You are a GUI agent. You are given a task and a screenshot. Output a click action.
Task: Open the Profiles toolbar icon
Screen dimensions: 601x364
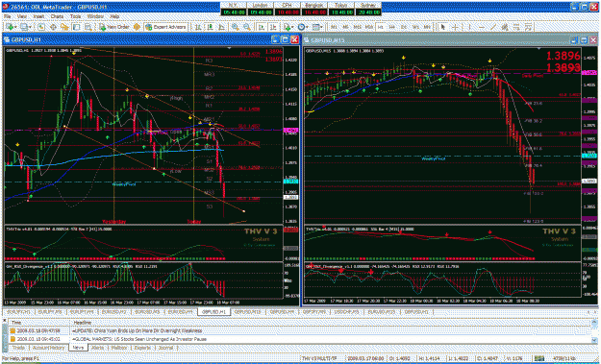click(x=24, y=27)
